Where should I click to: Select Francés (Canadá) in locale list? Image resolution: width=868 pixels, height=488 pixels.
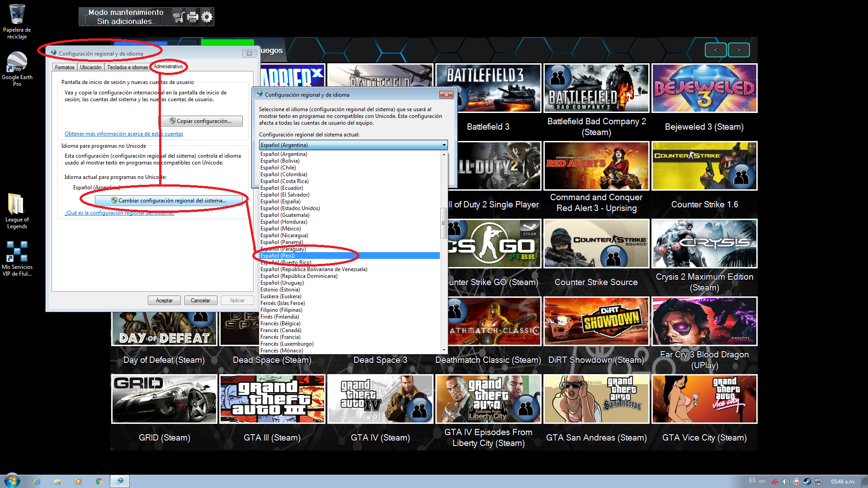350,330
